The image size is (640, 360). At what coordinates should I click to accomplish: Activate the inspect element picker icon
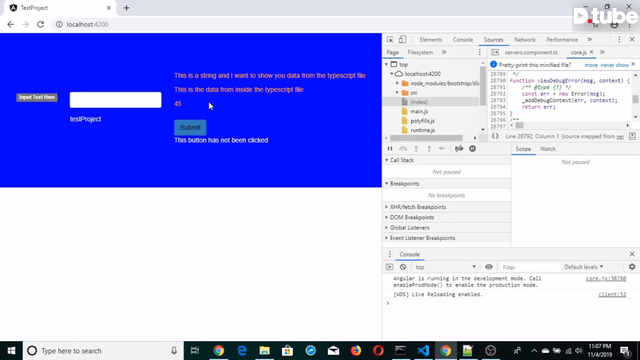coord(390,40)
